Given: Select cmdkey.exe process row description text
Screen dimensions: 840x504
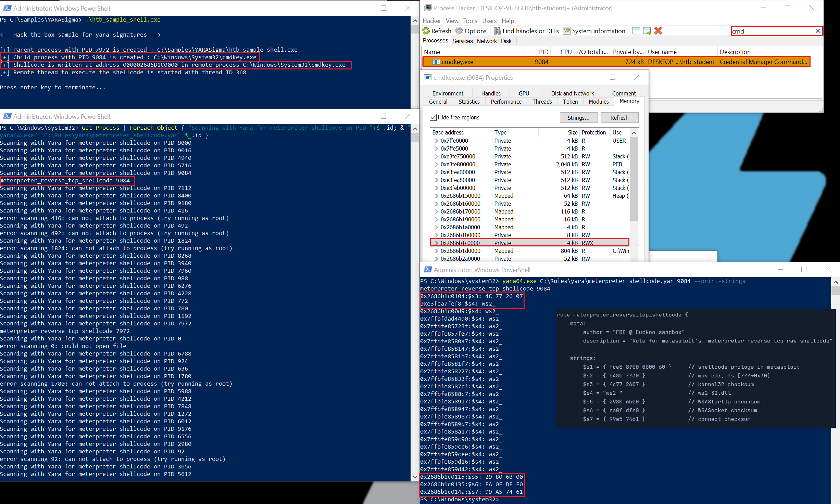Looking at the screenshot, I should [x=763, y=62].
